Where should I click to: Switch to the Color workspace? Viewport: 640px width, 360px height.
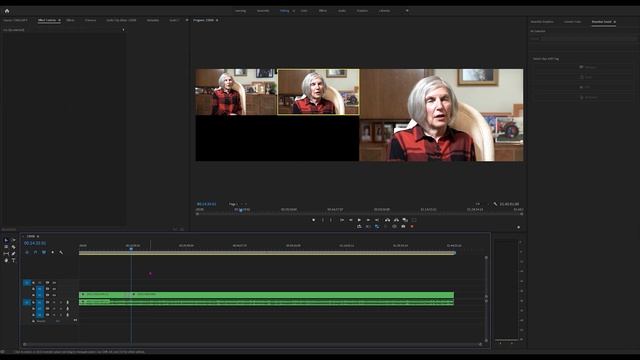point(304,11)
